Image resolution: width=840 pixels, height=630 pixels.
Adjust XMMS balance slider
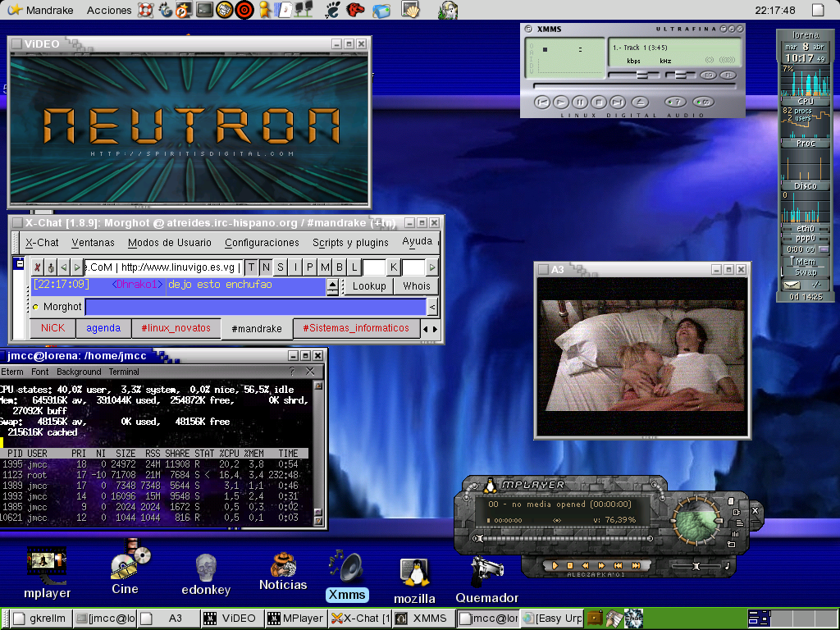[x=679, y=75]
